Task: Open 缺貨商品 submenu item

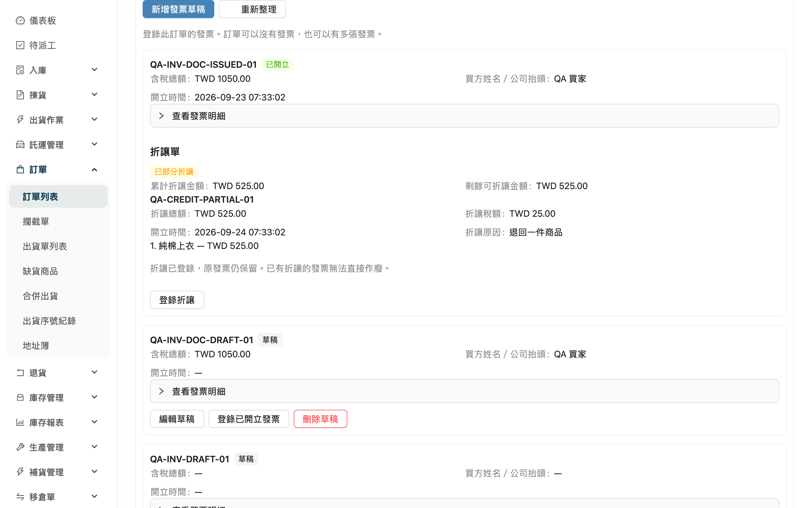Action: pos(58,271)
